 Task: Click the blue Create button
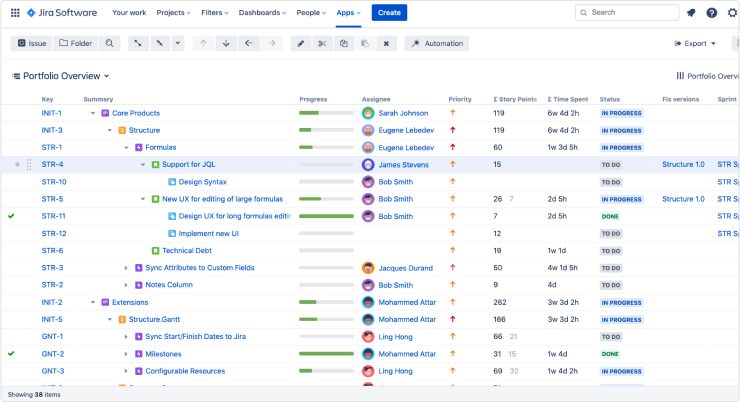coord(389,13)
